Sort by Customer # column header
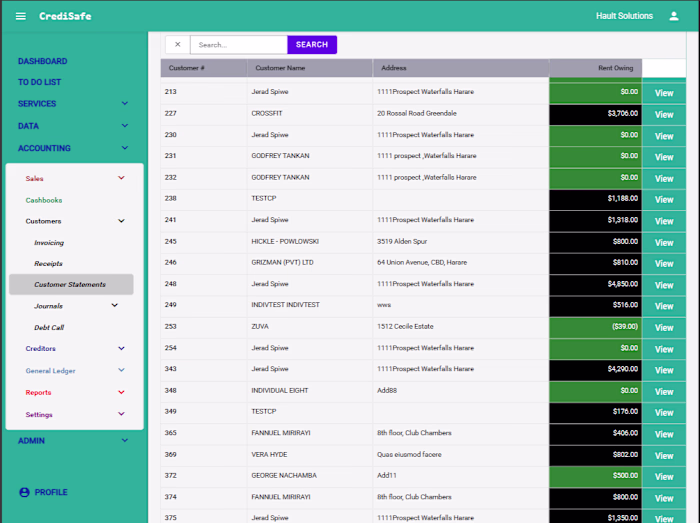 click(x=204, y=68)
